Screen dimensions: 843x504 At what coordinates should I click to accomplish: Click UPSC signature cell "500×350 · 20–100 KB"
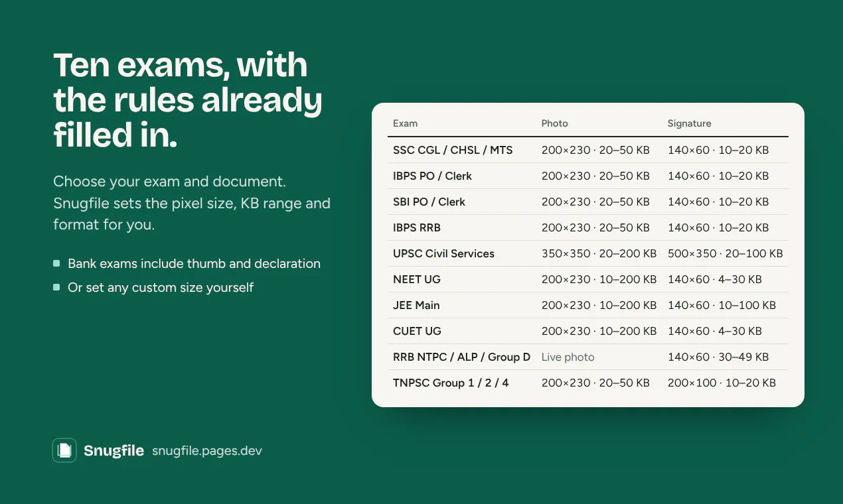[x=726, y=253]
